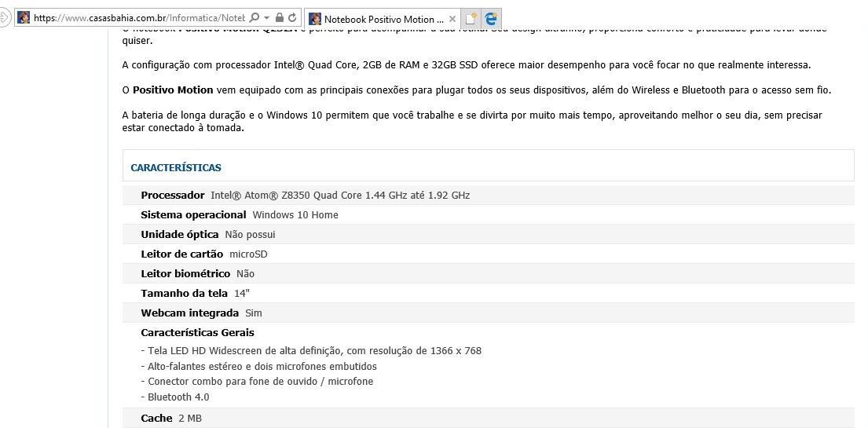The image size is (868, 428).
Task: Click the Sistema operacional label
Action: point(193,215)
